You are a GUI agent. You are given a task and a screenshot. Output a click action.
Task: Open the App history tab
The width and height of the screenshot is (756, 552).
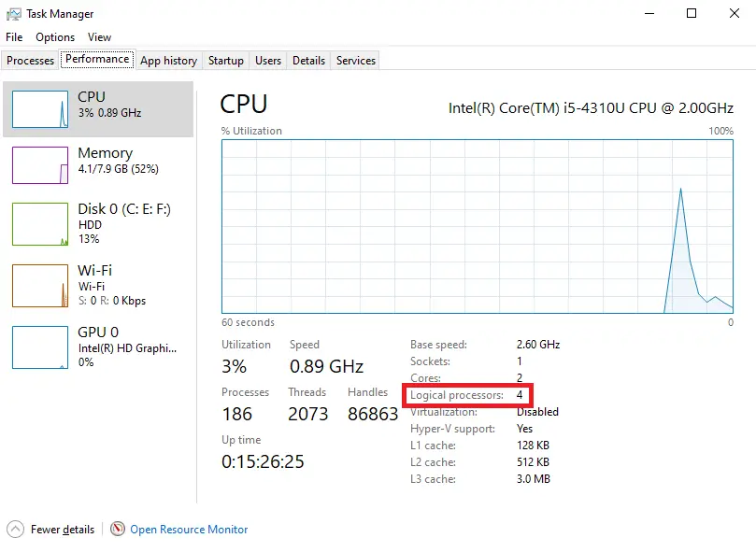(x=168, y=60)
